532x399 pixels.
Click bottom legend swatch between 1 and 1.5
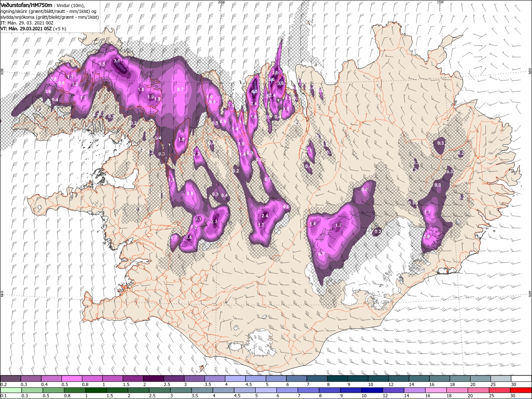96,390
